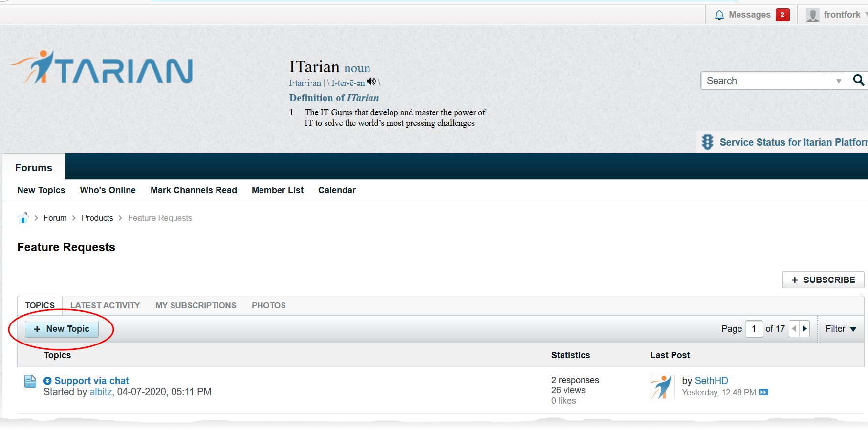Submit search with magnifier icon

(x=858, y=80)
